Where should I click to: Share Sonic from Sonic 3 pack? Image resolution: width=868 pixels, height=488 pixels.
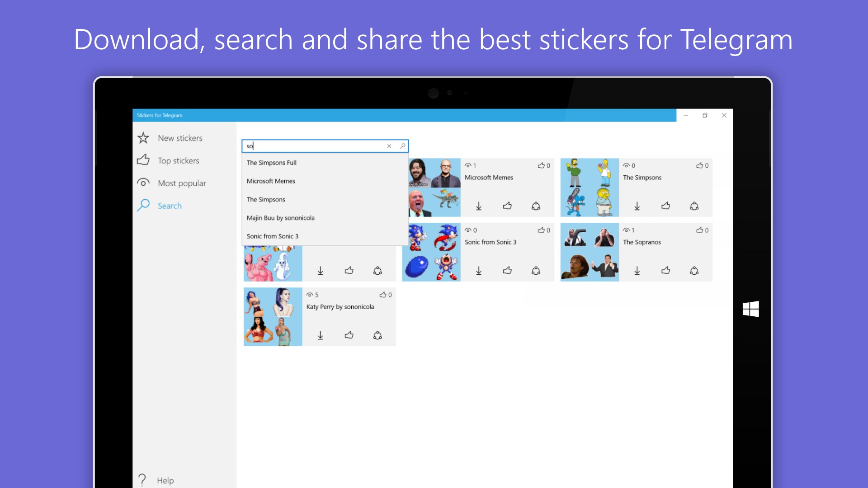(x=536, y=271)
